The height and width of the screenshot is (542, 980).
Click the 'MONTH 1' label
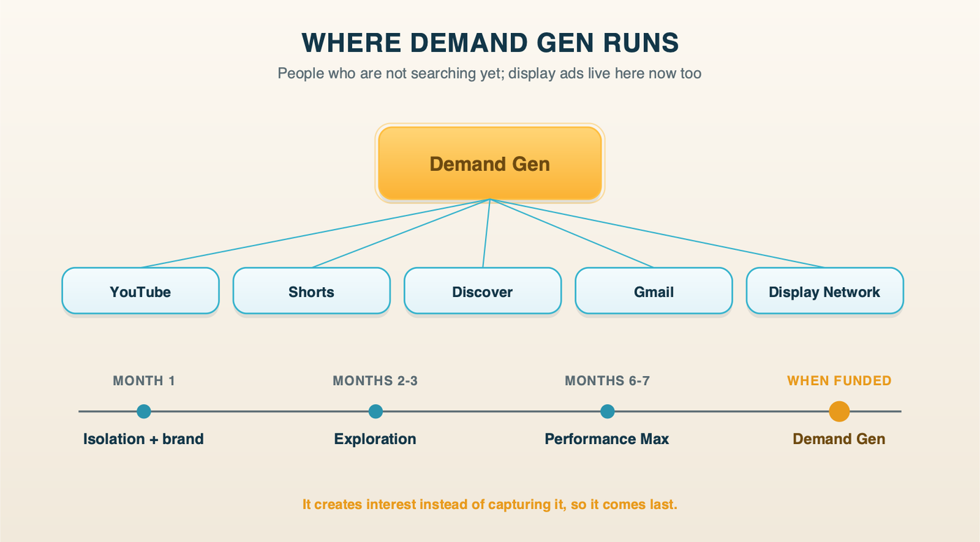tap(144, 381)
